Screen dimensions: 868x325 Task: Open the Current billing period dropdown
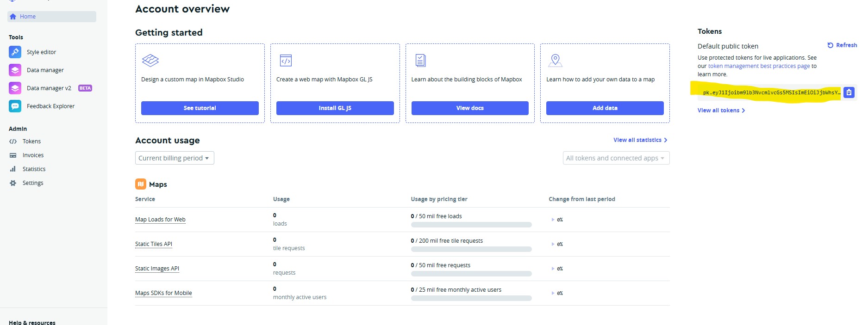click(174, 158)
